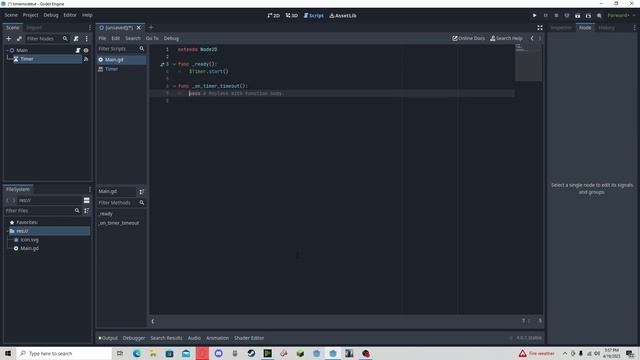The width and height of the screenshot is (640, 360).
Task: Click the remote debug icon
Action: click(x=567, y=16)
